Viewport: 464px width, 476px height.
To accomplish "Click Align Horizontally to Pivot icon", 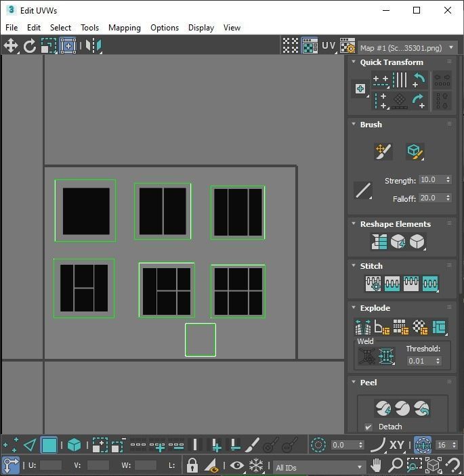I will click(x=381, y=80).
